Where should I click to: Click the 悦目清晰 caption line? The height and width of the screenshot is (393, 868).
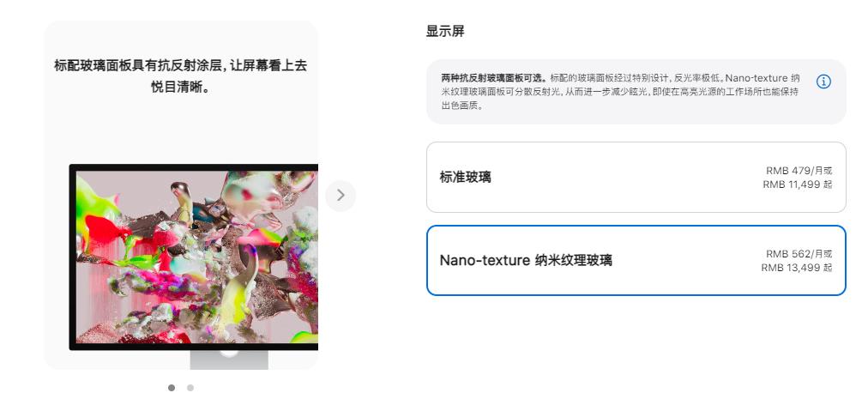tap(180, 88)
